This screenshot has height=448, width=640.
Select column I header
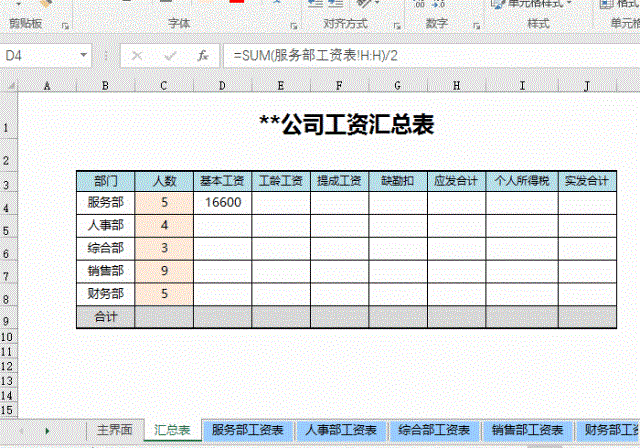tap(522, 86)
